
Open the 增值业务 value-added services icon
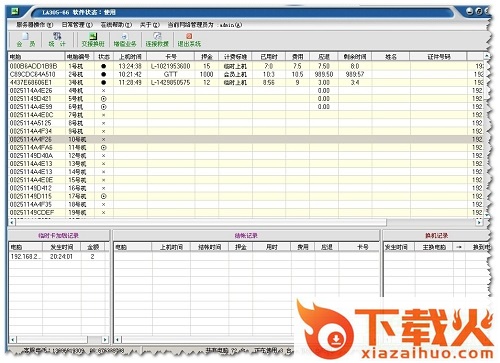(125, 40)
